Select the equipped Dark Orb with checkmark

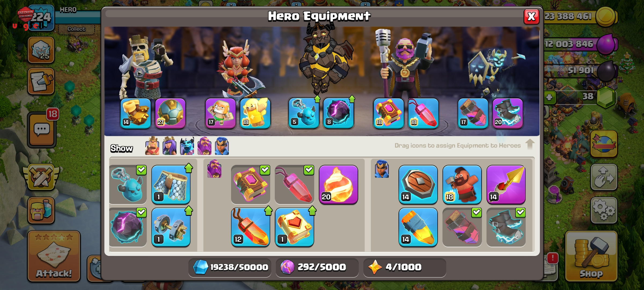click(x=128, y=227)
